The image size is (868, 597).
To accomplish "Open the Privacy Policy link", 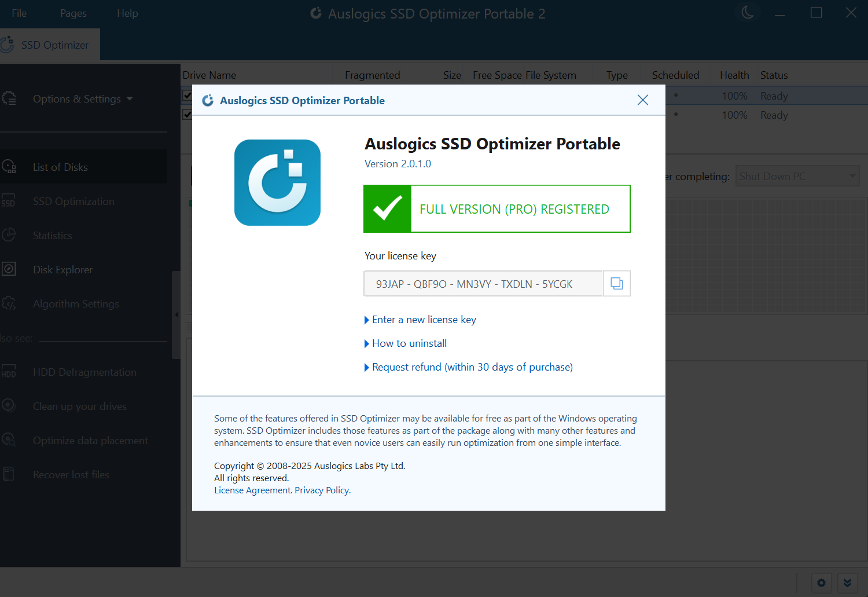I will [x=322, y=490].
